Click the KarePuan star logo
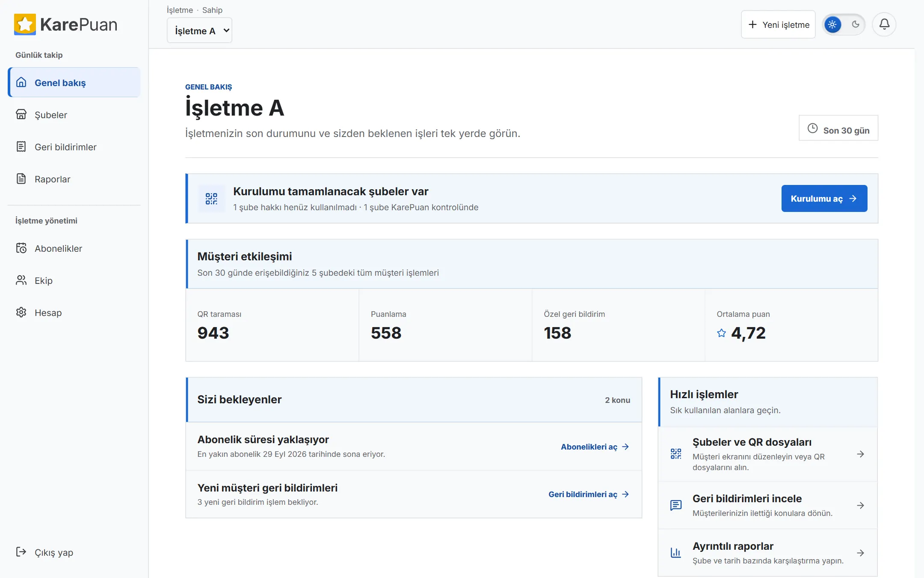 point(25,24)
